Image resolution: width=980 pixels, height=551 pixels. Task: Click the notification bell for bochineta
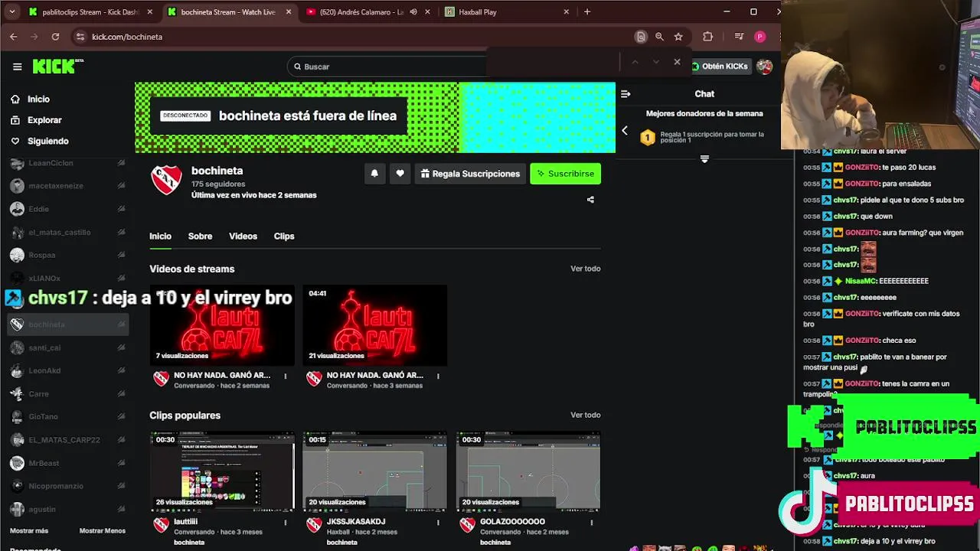(374, 174)
